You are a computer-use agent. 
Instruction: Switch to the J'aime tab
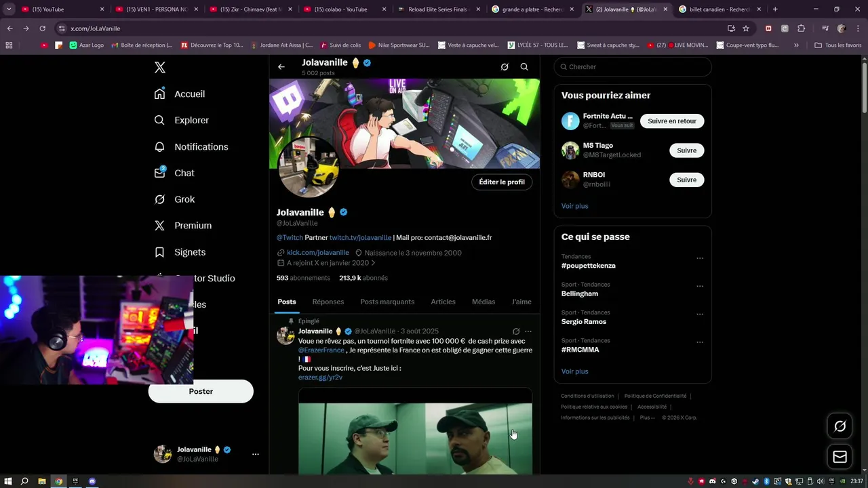pos(521,302)
